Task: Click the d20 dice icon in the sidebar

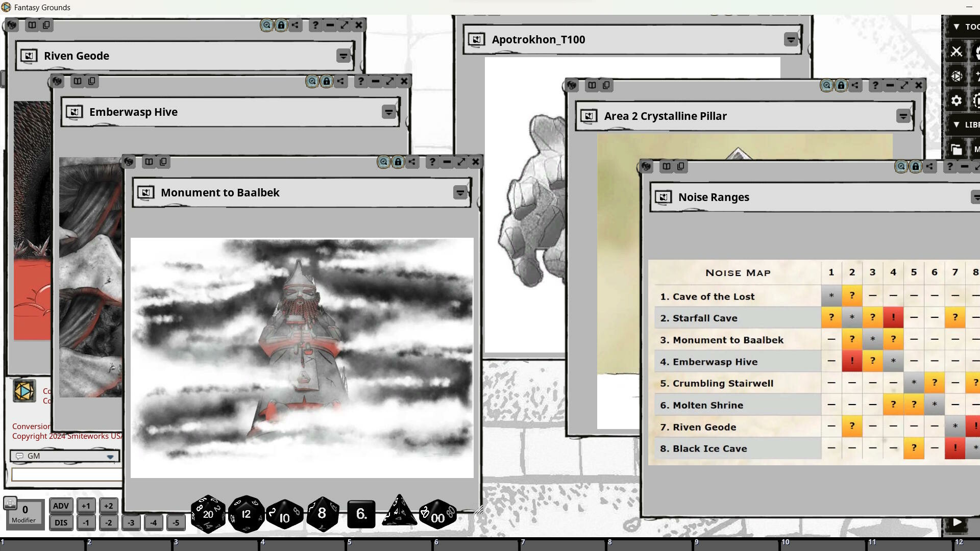Action: point(956,76)
